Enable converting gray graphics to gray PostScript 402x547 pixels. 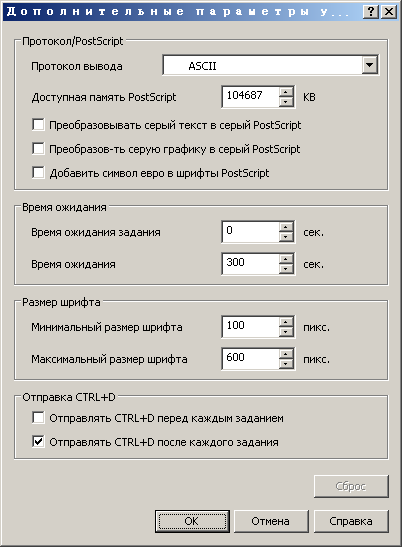[x=38, y=148]
